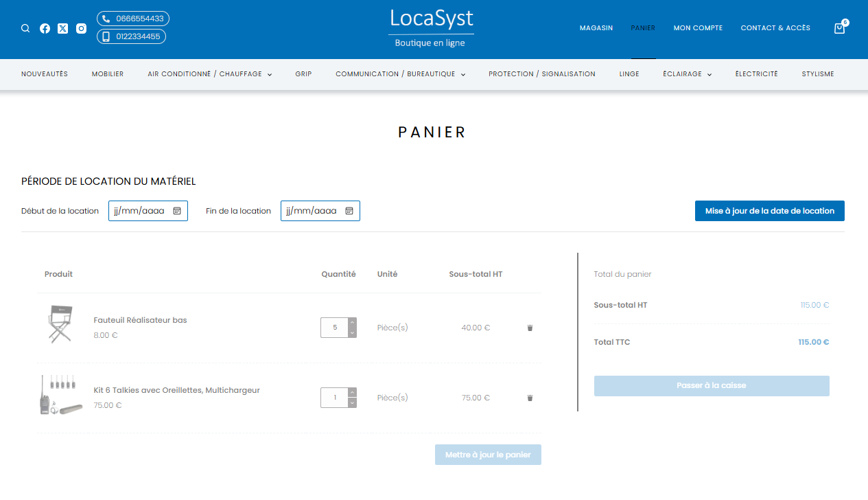Increase Kit 6 Talkies quantity

pyautogui.click(x=353, y=393)
